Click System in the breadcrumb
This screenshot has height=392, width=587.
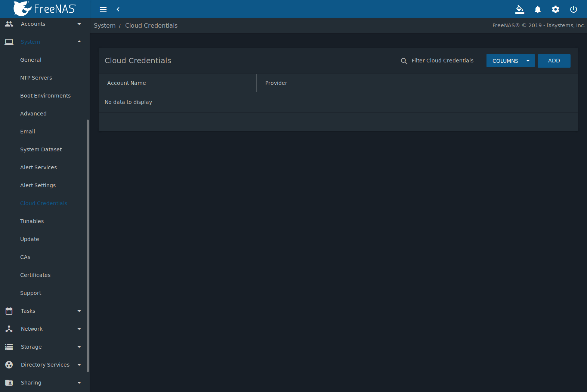[105, 25]
